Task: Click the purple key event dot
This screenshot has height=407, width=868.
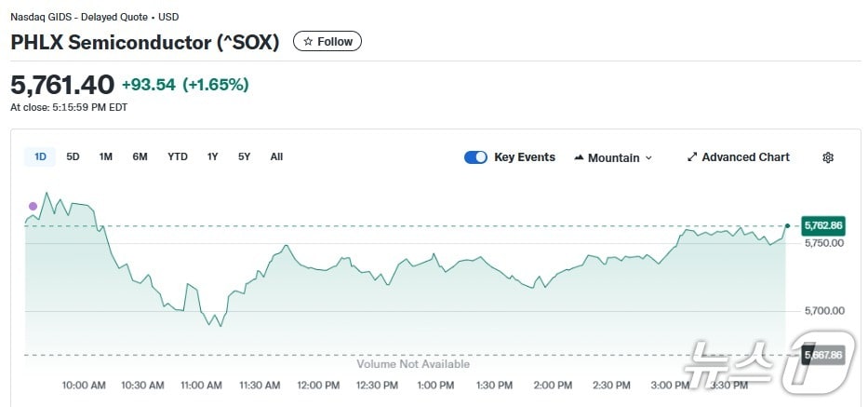Action: click(33, 206)
